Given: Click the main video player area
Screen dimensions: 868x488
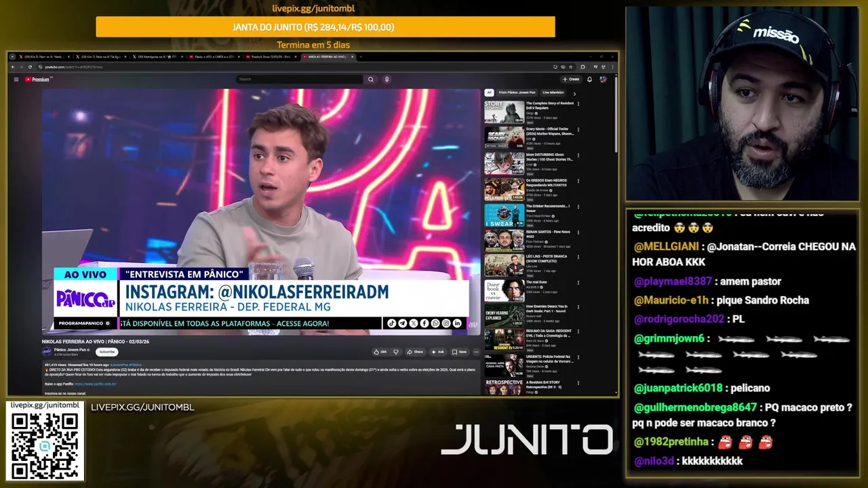Looking at the screenshot, I should click(261, 211).
